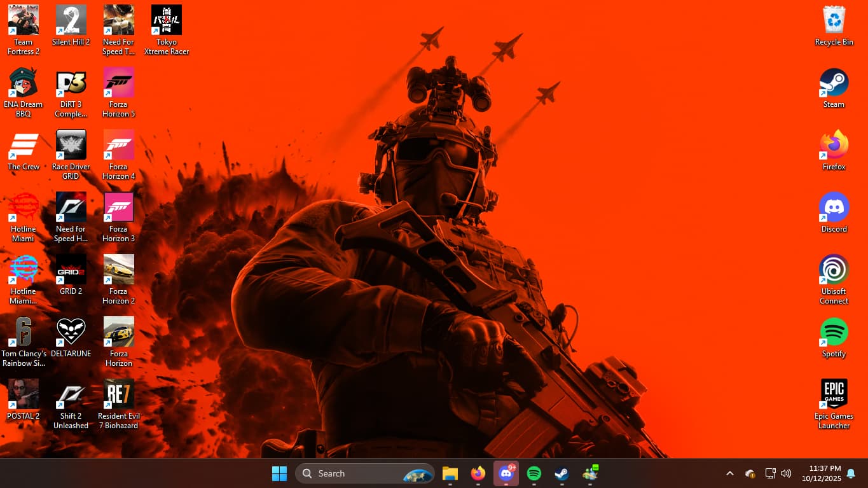
Task: Click the POSTAL 2 desktop shortcut
Action: [24, 394]
